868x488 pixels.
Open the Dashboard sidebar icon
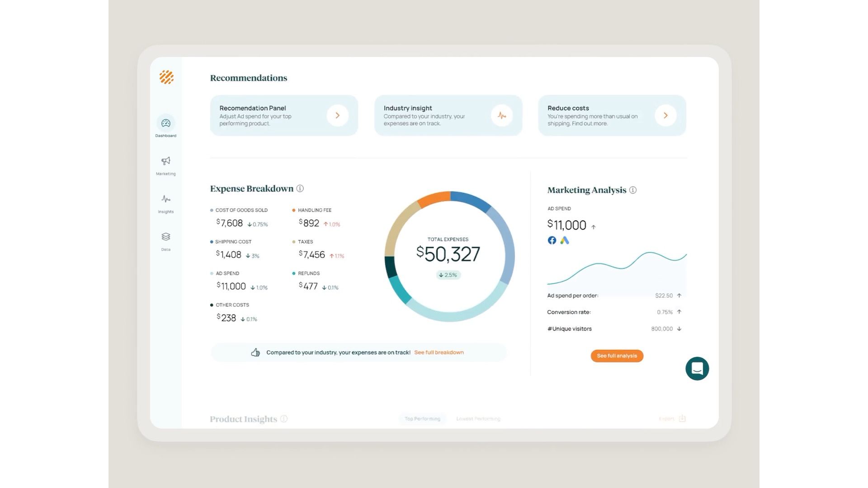pos(166,123)
